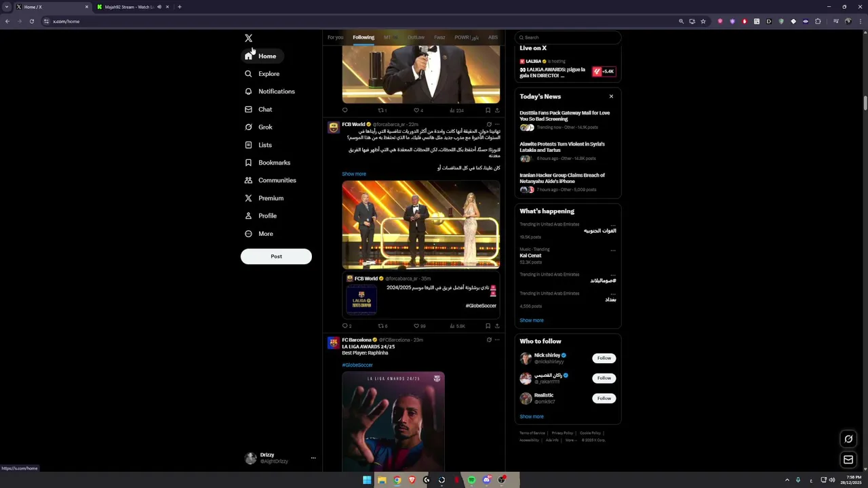
Task: Reload the page in the browser
Action: click(31, 21)
